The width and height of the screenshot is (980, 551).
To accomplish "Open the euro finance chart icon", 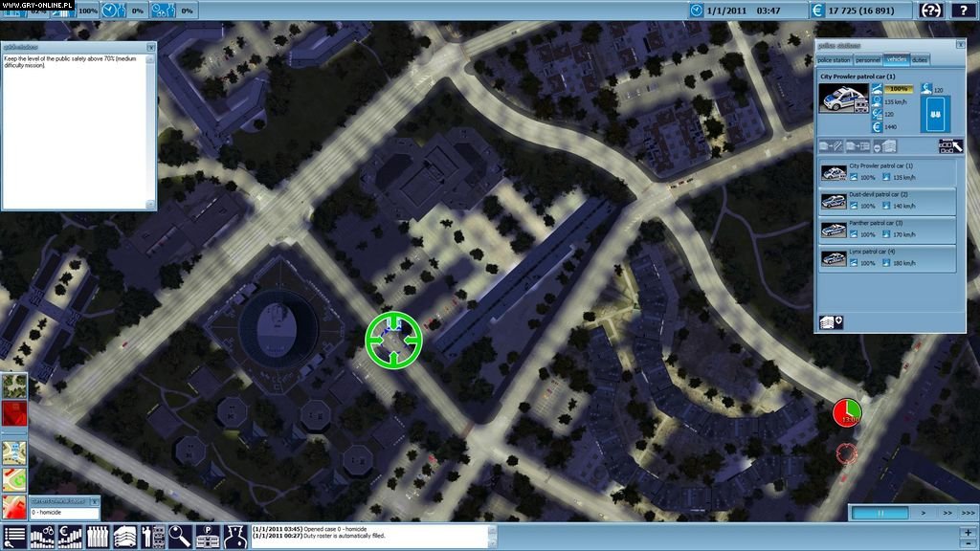I will [69, 537].
